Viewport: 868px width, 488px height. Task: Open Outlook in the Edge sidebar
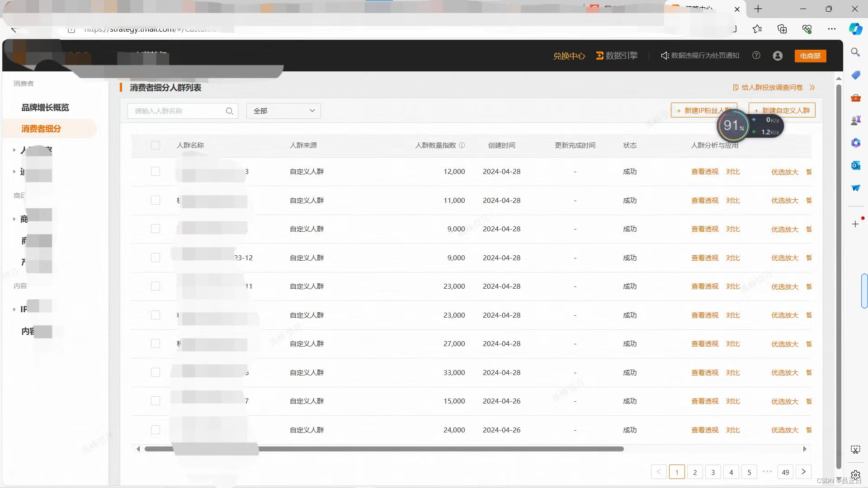(855, 165)
